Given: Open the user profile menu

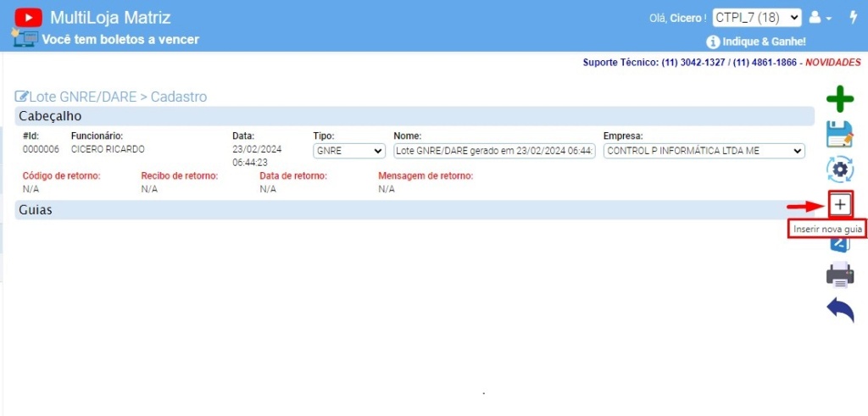Looking at the screenshot, I should 820,18.
